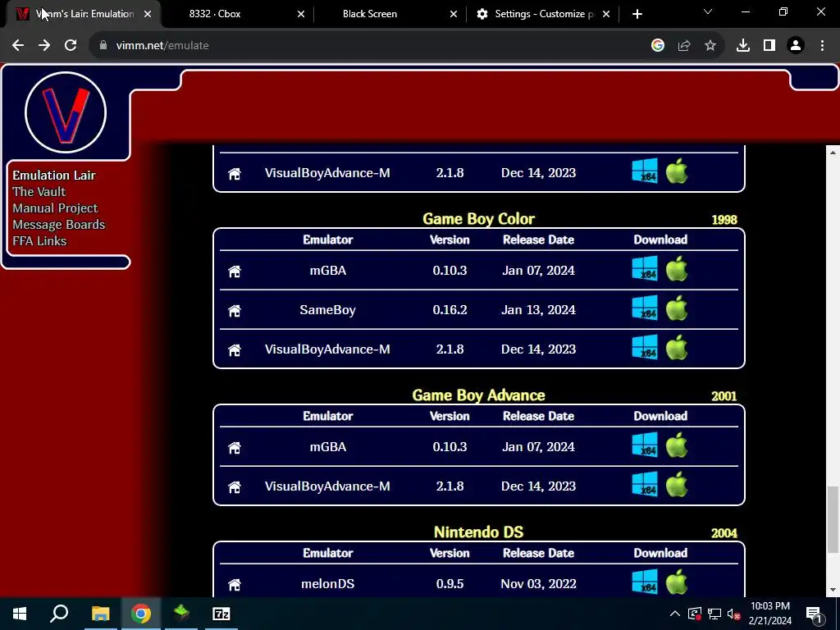The width and height of the screenshot is (840, 630).
Task: Open The Vault link
Action: coord(39,192)
